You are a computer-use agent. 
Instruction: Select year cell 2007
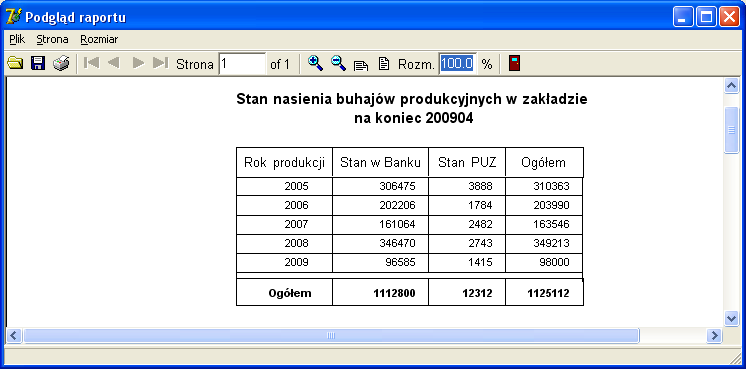pyautogui.click(x=296, y=224)
